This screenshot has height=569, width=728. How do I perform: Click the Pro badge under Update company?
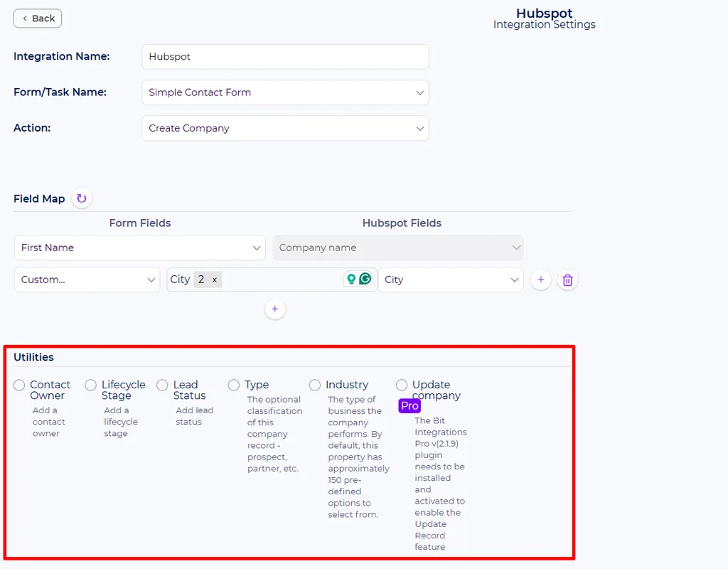point(409,406)
